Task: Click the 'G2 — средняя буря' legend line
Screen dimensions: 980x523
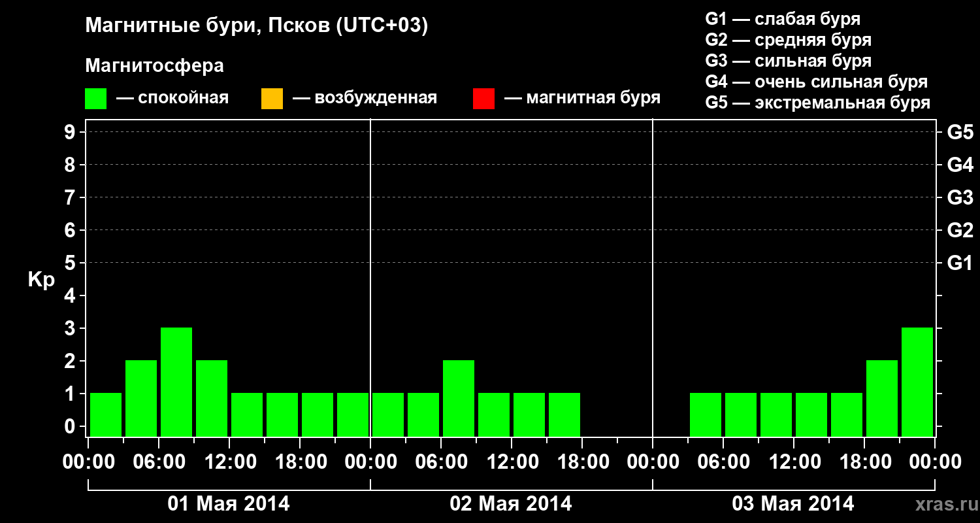Action: [789, 40]
